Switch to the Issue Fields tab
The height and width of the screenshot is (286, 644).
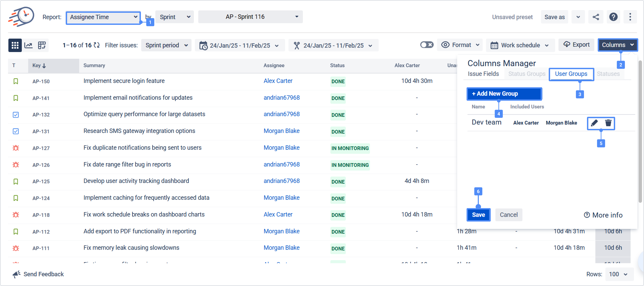click(483, 74)
